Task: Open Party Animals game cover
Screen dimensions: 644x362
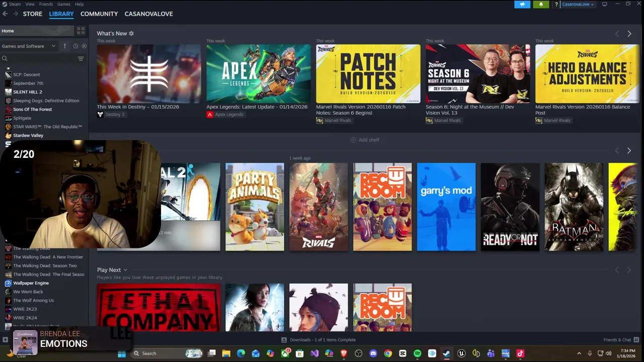Action: tap(255, 207)
